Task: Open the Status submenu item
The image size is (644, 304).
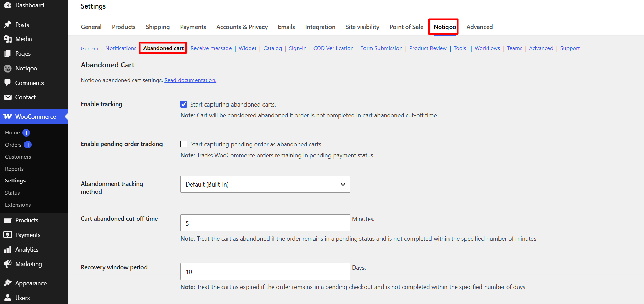Action: (x=13, y=193)
